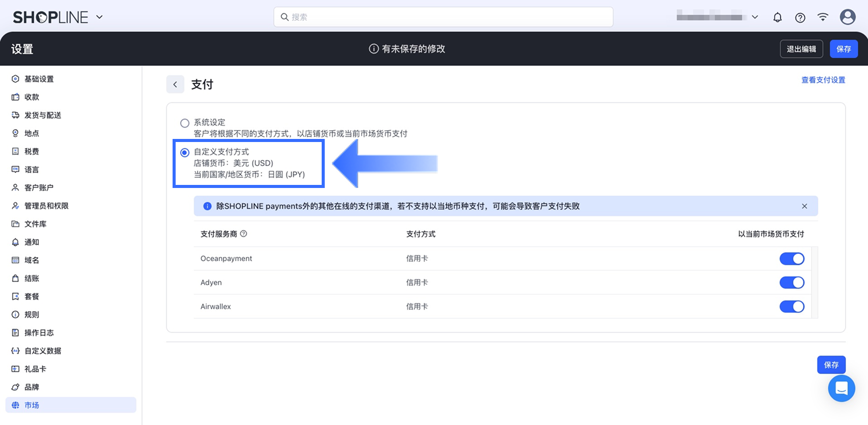Image resolution: width=868 pixels, height=425 pixels.
Task: Open 发货与配送 settings menu
Action: tap(71, 115)
